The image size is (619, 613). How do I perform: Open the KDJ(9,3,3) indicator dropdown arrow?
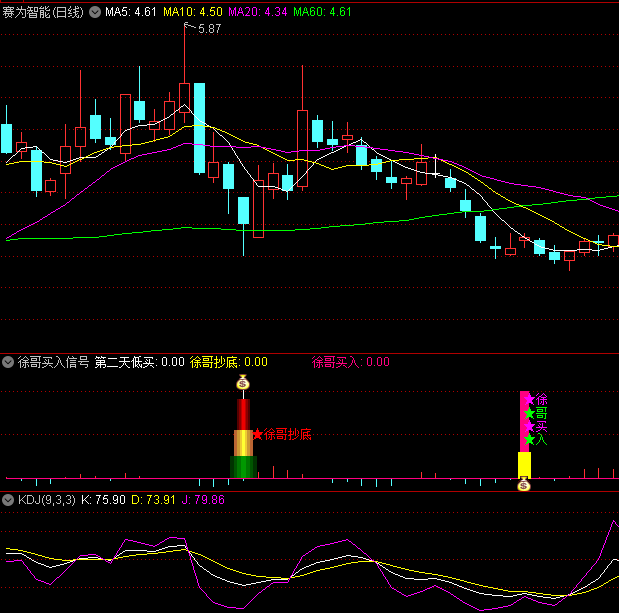(8, 500)
